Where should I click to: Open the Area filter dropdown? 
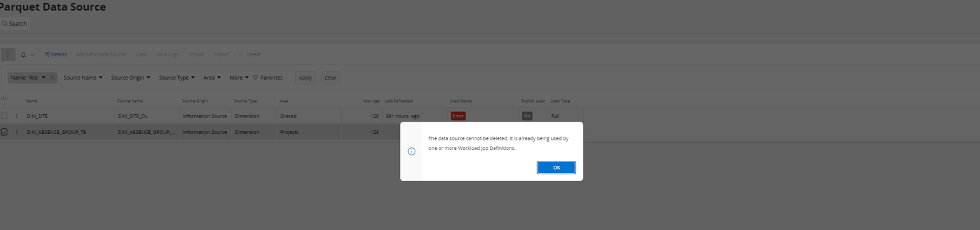coord(212,78)
